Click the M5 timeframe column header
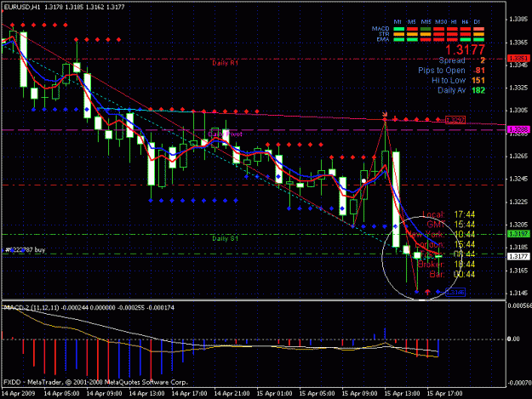Image resolution: width=532 pixels, height=399 pixels. [411, 22]
